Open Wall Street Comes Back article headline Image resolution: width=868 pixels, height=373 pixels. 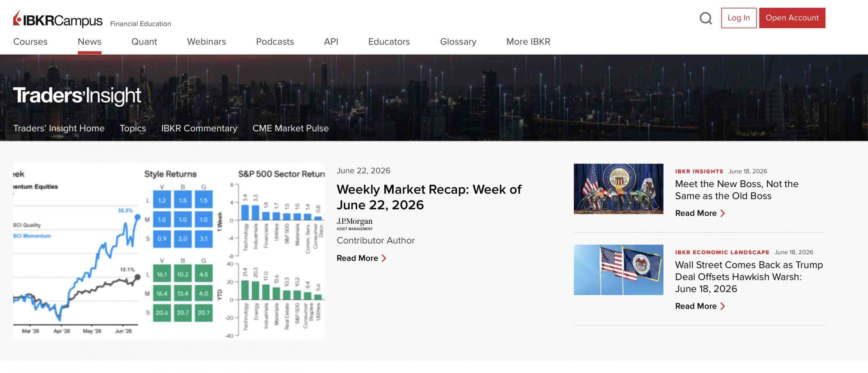click(749, 277)
